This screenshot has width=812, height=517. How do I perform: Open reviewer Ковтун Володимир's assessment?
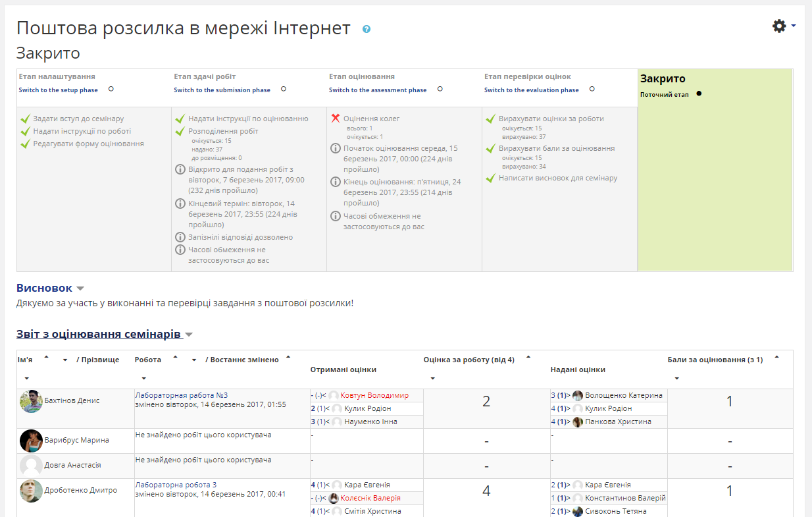click(x=374, y=395)
